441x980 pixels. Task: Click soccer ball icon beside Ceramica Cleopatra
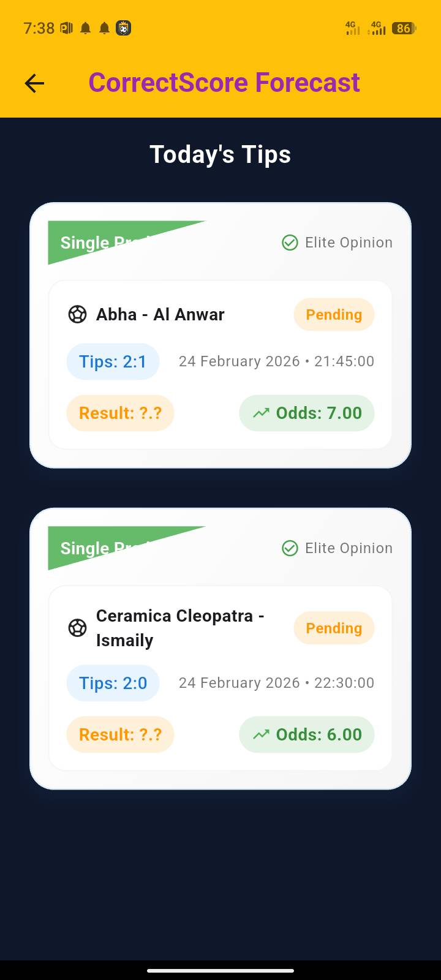coord(77,628)
